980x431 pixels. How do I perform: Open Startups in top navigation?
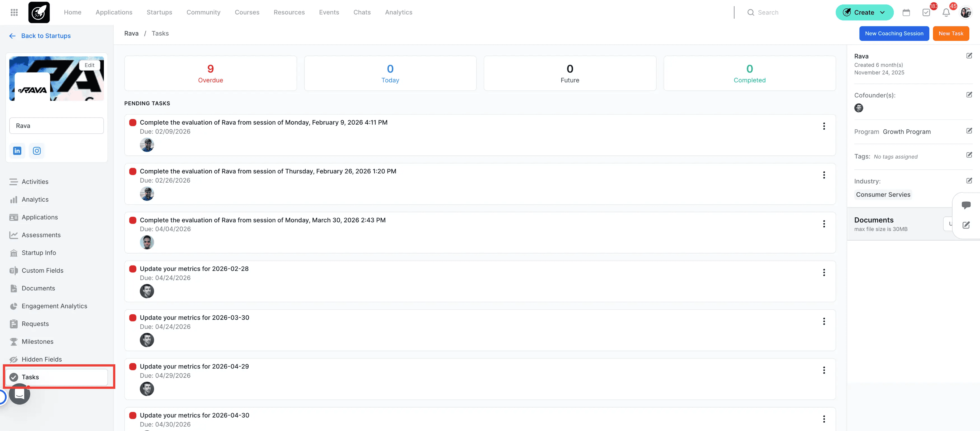159,12
